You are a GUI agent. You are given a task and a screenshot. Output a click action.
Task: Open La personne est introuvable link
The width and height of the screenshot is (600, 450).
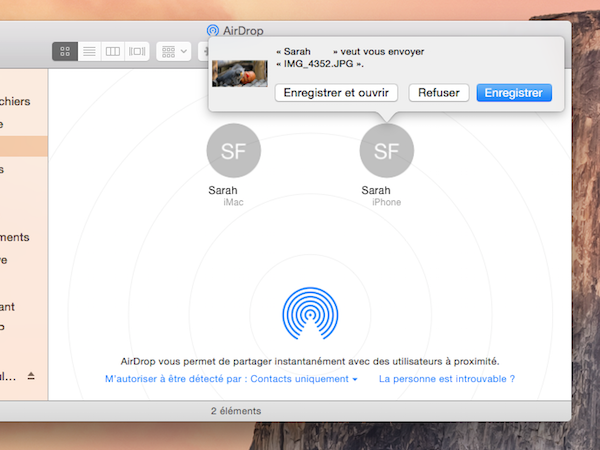tap(447, 379)
